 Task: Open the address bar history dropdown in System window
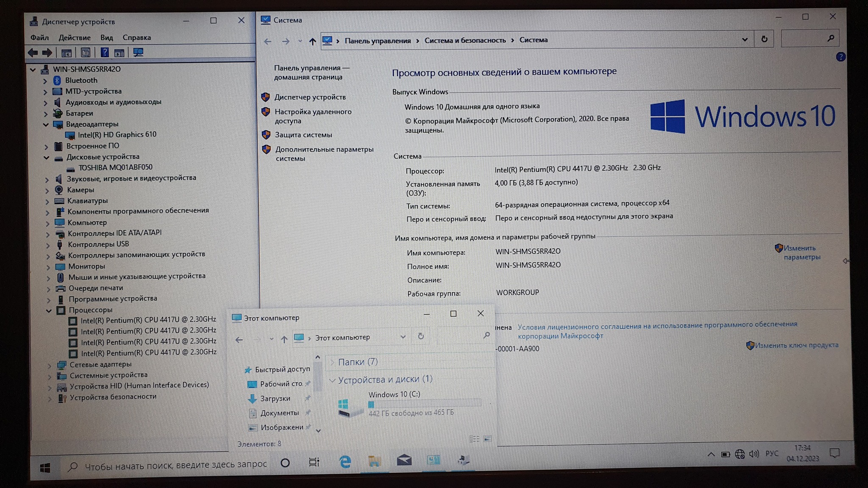click(x=745, y=40)
